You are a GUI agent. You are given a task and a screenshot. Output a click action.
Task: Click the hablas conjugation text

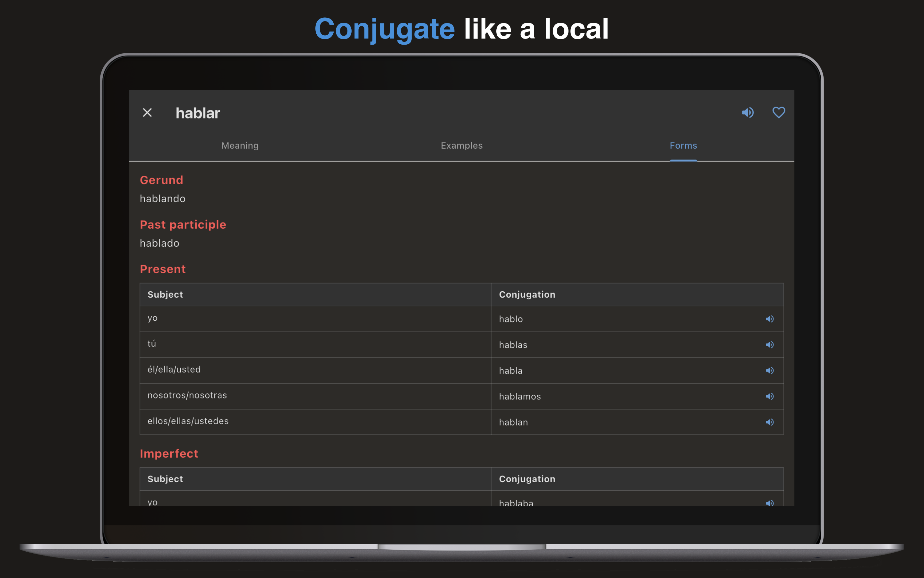(x=513, y=345)
